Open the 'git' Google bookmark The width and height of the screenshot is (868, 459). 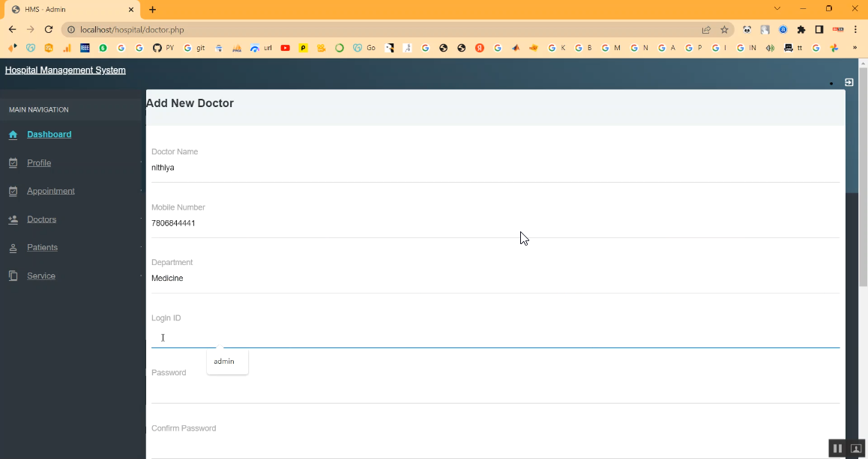coord(194,48)
